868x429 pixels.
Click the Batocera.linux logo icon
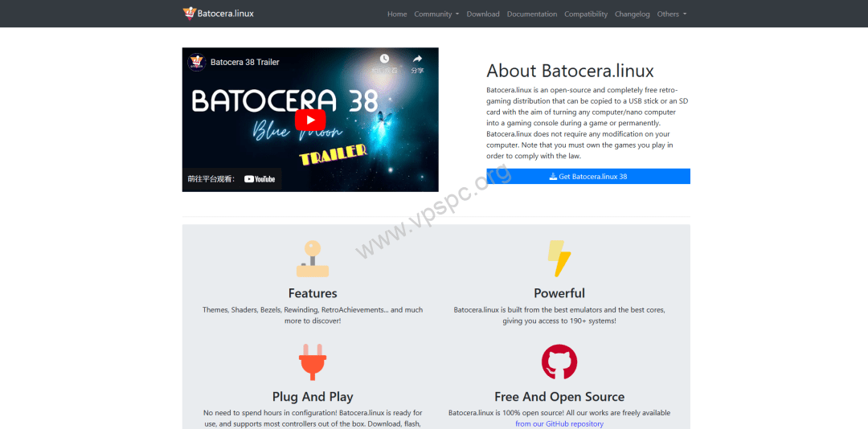coord(190,14)
